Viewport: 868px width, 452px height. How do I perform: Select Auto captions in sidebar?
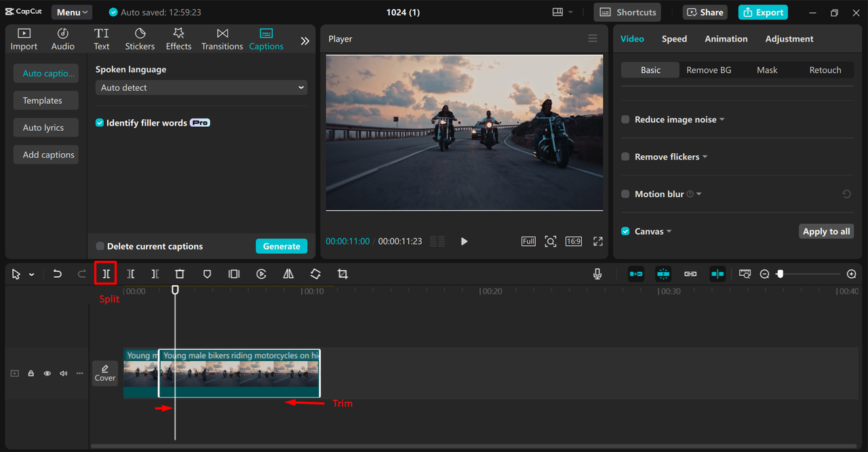(46, 73)
